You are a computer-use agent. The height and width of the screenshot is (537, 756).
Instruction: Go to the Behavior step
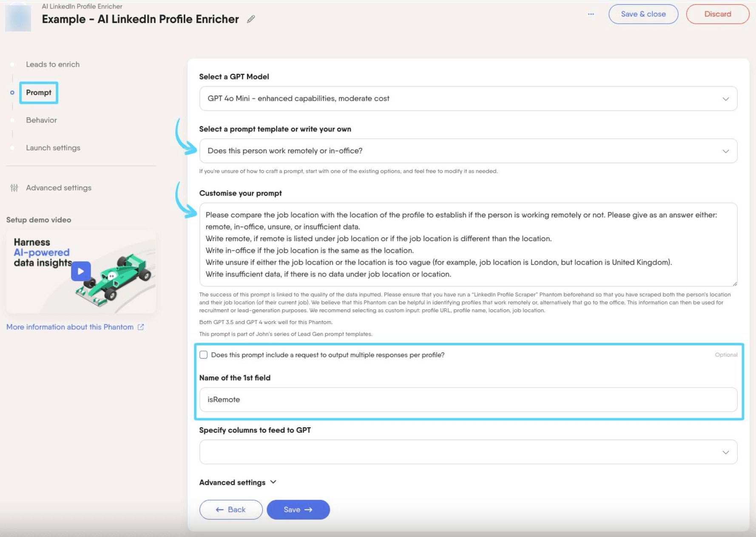click(41, 120)
